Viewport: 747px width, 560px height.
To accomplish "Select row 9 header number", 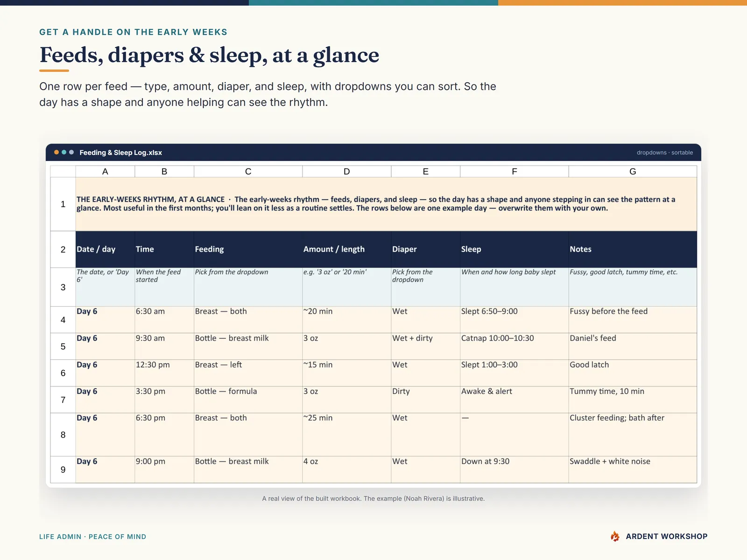I will coord(63,469).
